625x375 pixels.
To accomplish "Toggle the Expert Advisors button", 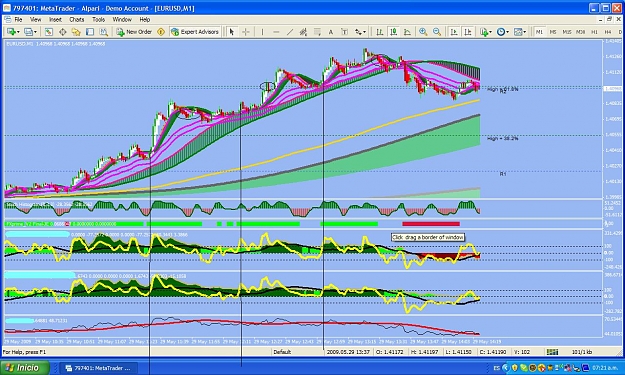I will click(195, 32).
